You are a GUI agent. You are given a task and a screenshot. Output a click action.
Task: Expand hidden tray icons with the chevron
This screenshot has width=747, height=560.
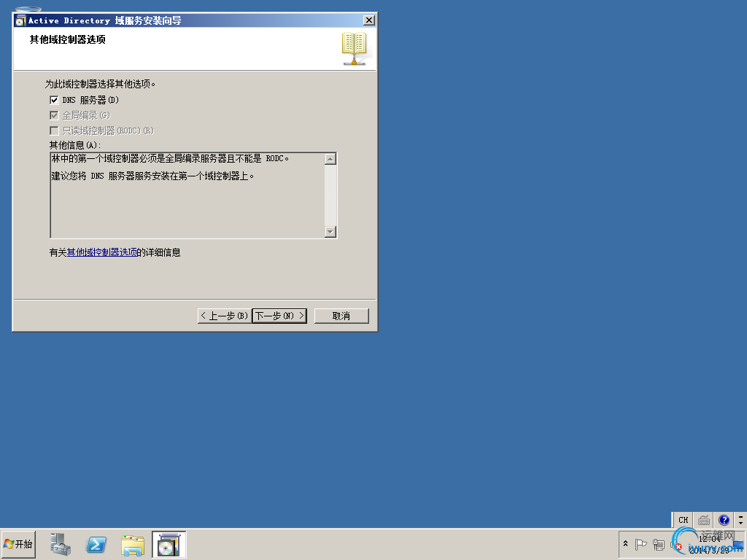[625, 544]
